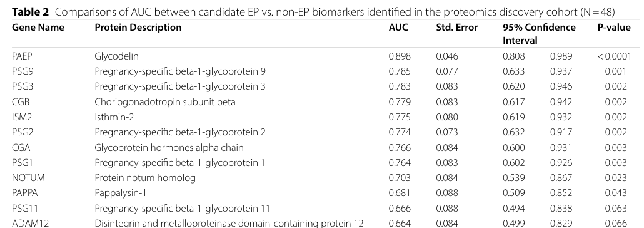Click the 95% Confidence Interval header
Viewport: 644px width, 228px height.
[539, 34]
